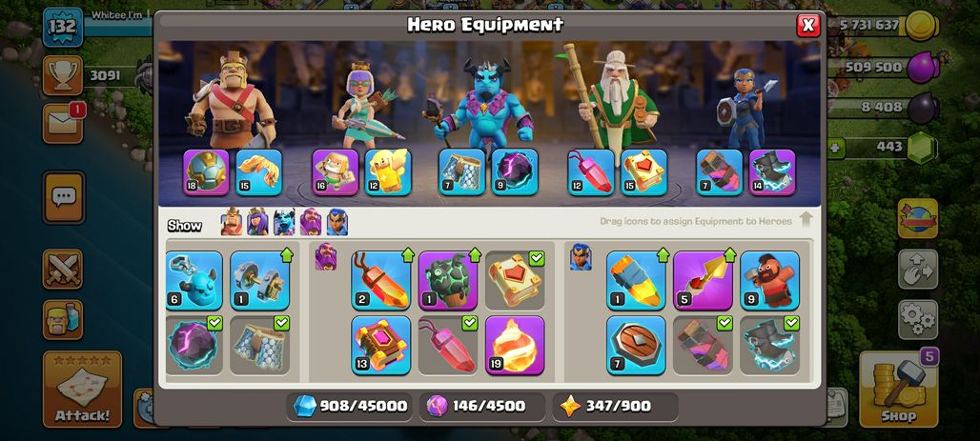Tap the Attack! button

pos(82,389)
